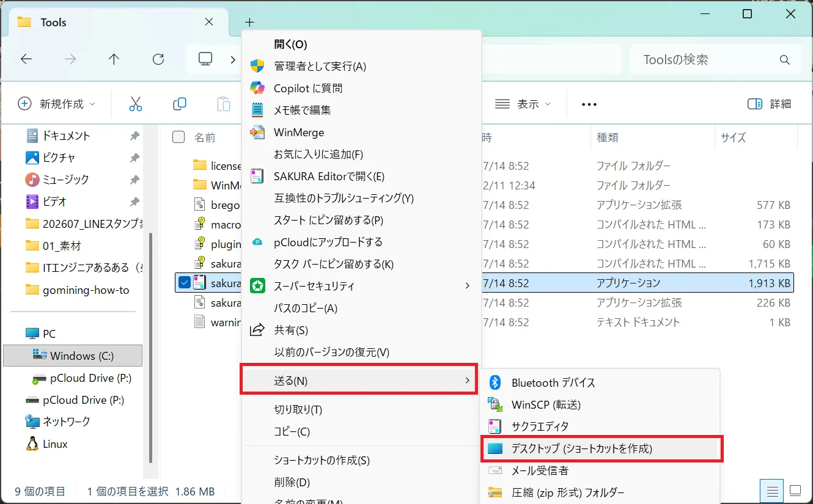This screenshot has height=504, width=813.
Task: Open the three-dots more options menu
Action: click(x=589, y=104)
